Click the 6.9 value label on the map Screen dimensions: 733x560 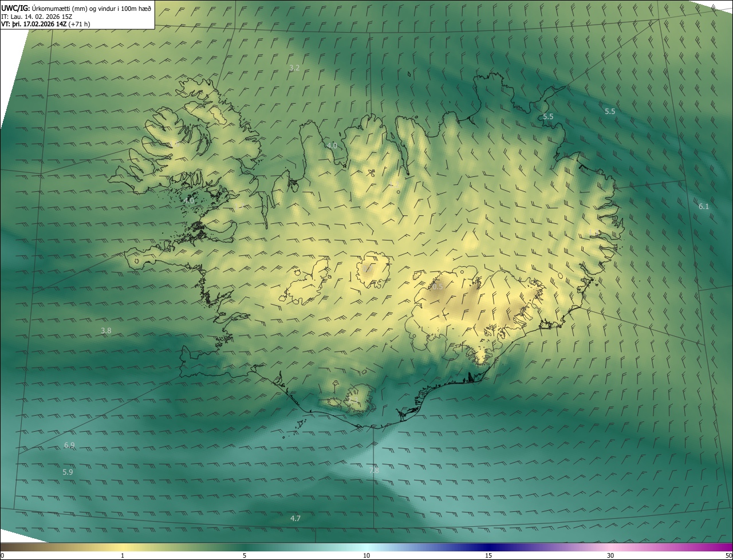click(69, 445)
